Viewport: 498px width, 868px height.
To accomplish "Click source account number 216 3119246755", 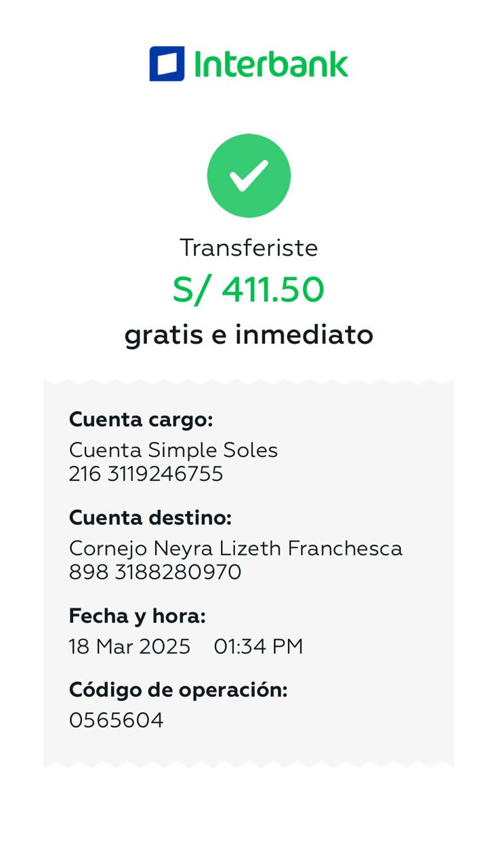I will coord(146,474).
